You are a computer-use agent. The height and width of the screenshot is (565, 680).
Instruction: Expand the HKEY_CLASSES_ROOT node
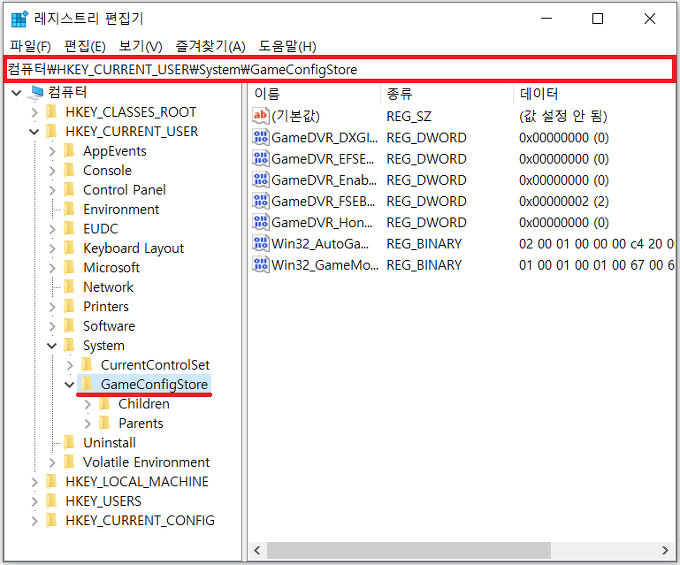(34, 112)
